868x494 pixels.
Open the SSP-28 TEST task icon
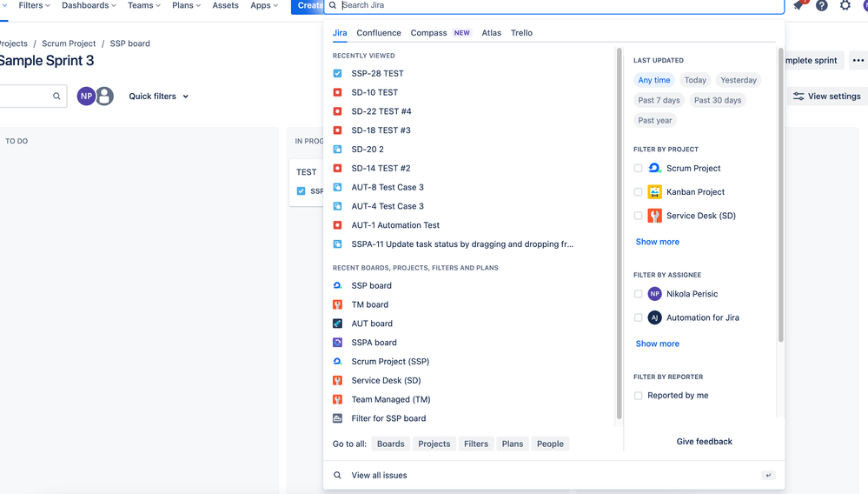(338, 73)
